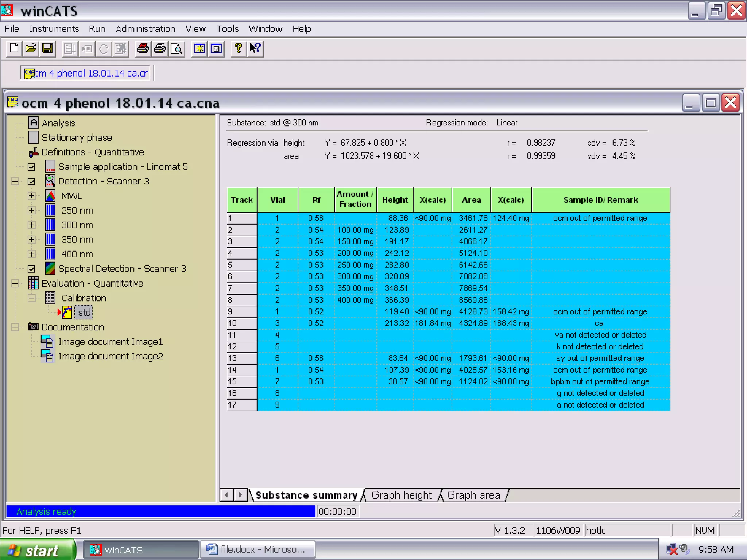Switch to the Graph height tab
The image size is (747, 560).
click(401, 495)
